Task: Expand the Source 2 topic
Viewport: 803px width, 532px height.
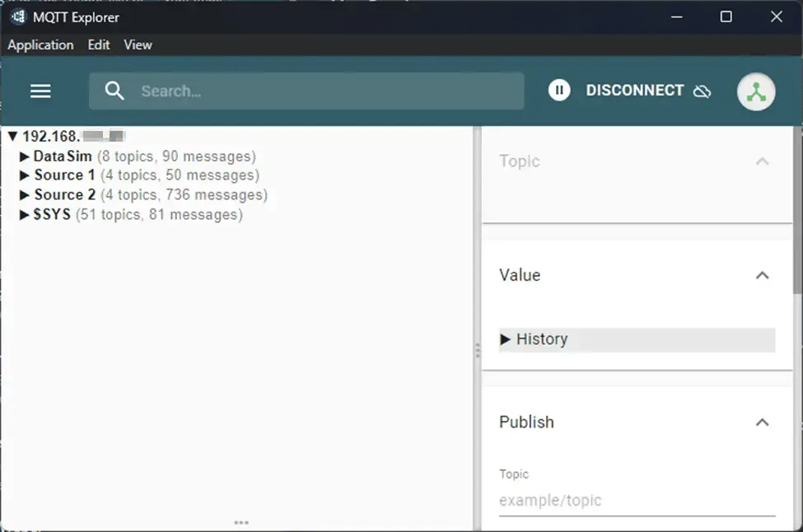Action: [24, 194]
